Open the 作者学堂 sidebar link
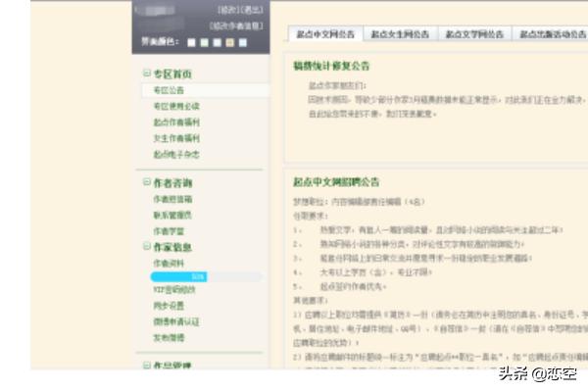Image resolution: width=588 pixels, height=392 pixels. pyautogui.click(x=169, y=231)
